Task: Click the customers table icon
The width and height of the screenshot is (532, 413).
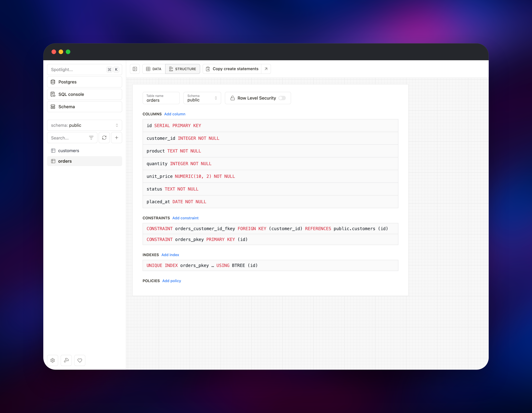Action: click(x=53, y=151)
